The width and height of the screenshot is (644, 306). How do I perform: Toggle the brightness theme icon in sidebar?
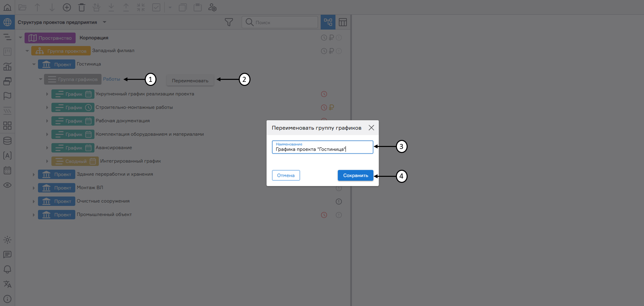tap(7, 240)
